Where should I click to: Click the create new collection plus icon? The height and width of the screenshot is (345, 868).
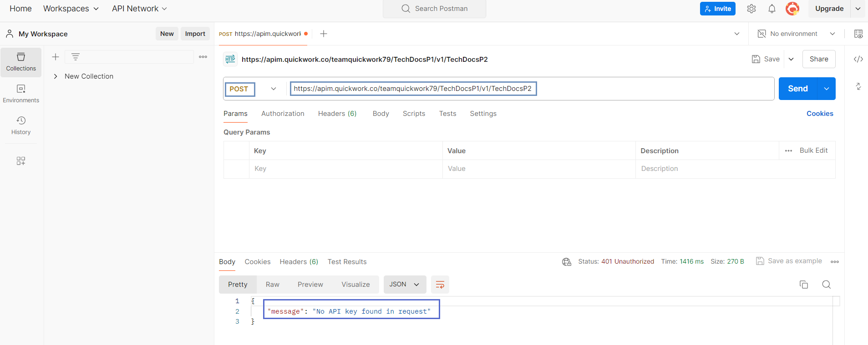point(56,57)
